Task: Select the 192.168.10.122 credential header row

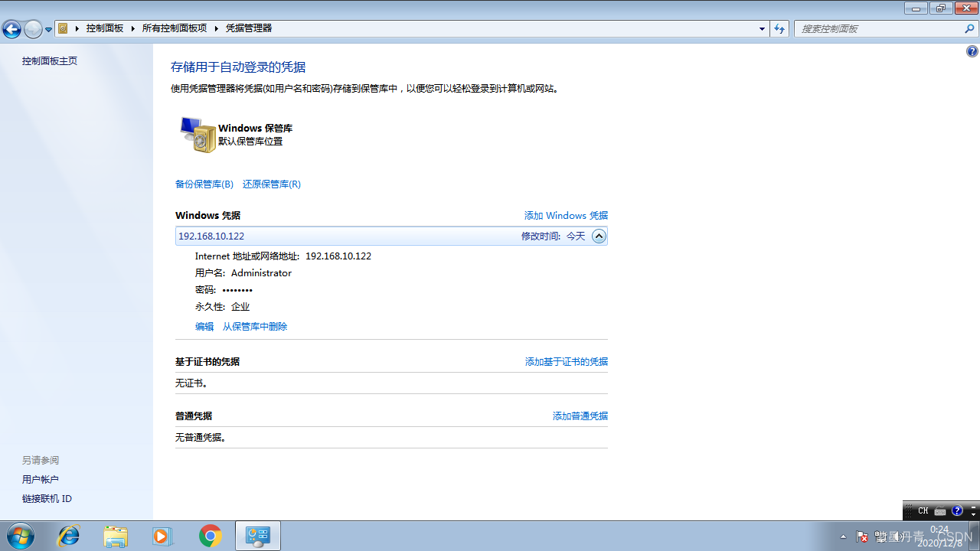Action: [x=391, y=236]
